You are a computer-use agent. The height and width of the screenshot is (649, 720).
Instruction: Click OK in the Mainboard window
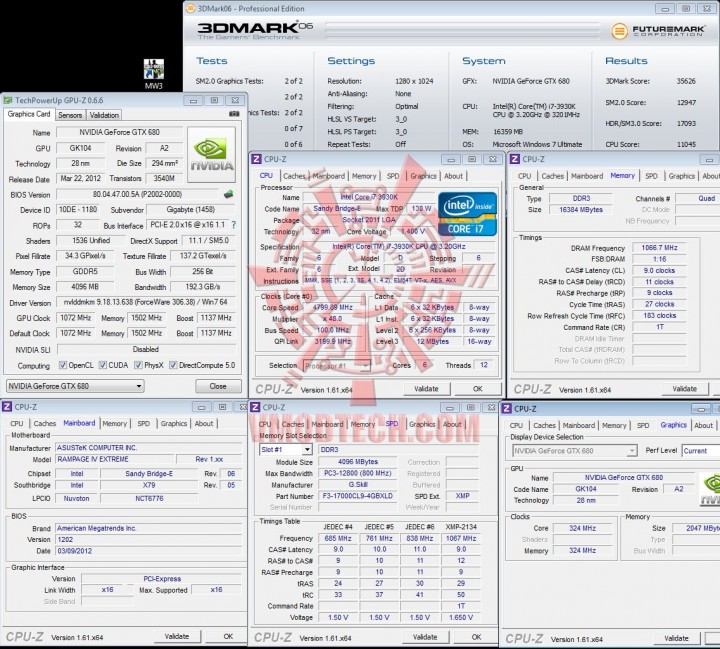pyautogui.click(x=228, y=636)
